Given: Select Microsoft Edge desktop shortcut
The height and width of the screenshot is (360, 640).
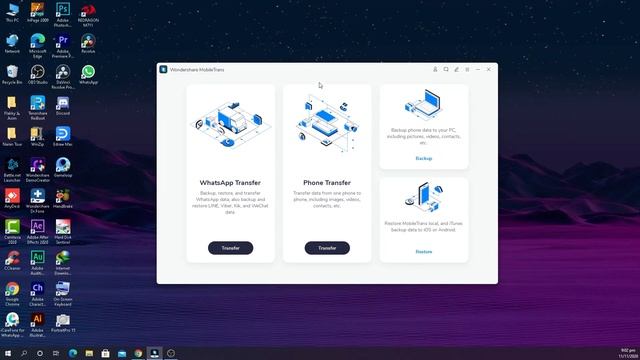Looking at the screenshot, I should pyautogui.click(x=38, y=46).
